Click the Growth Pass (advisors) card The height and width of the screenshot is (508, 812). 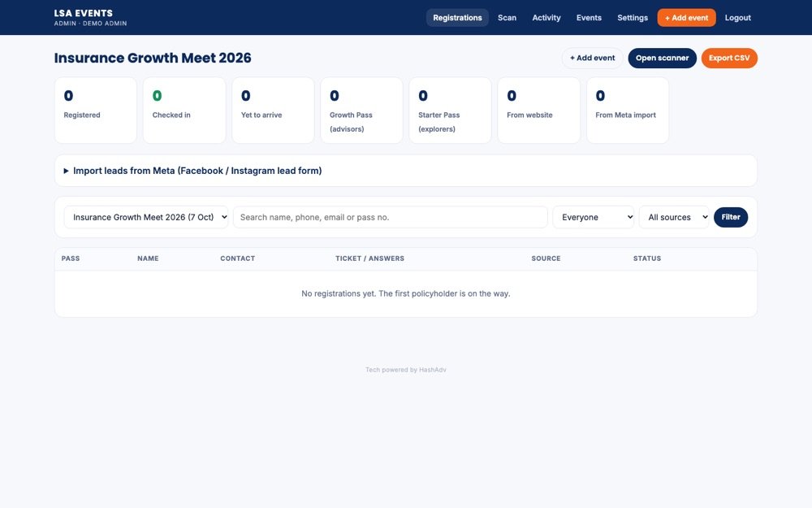point(361,111)
